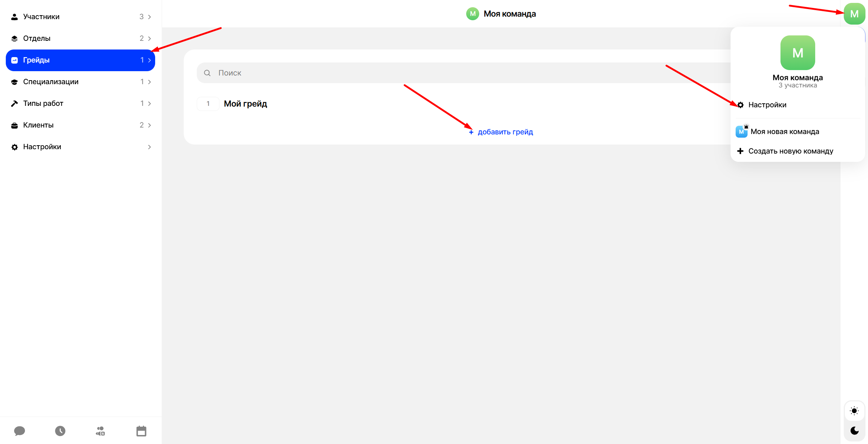Open the chat icon in bottom bar
The width and height of the screenshot is (868, 444).
[20, 431]
